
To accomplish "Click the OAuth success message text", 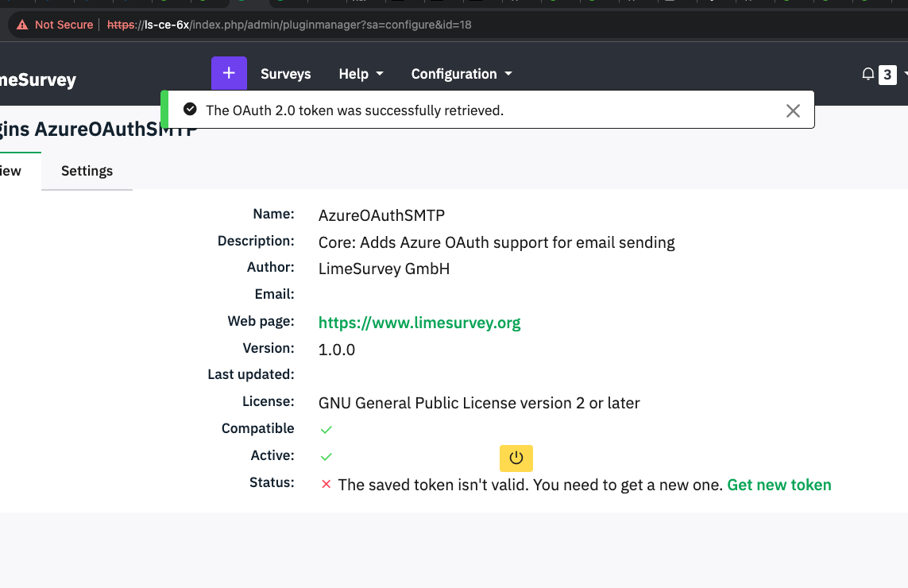I will coord(354,110).
